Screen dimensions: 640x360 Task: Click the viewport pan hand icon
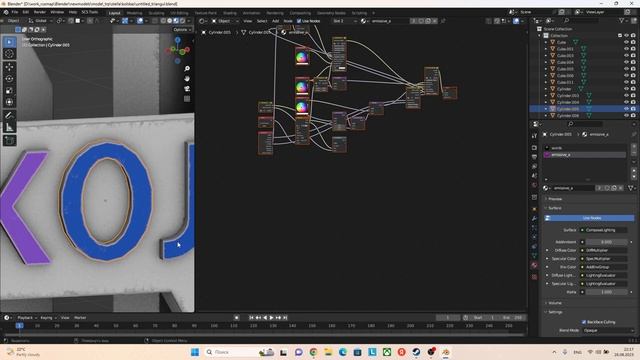(187, 78)
